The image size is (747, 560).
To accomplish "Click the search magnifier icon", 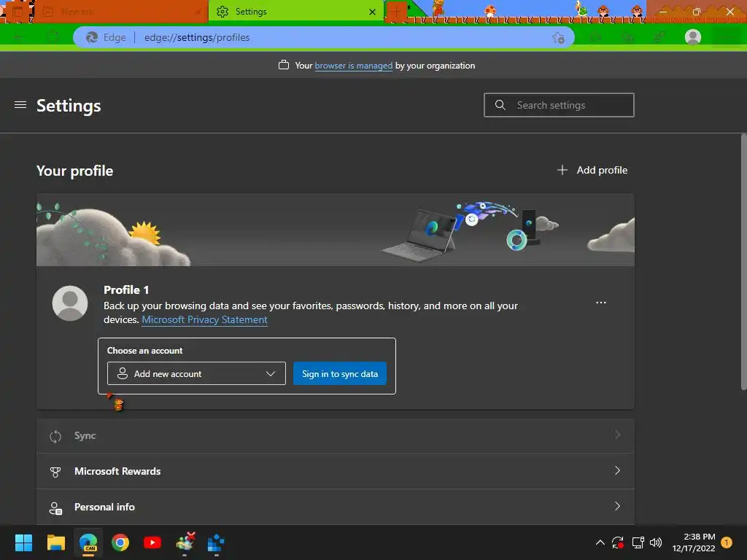I will coord(500,105).
